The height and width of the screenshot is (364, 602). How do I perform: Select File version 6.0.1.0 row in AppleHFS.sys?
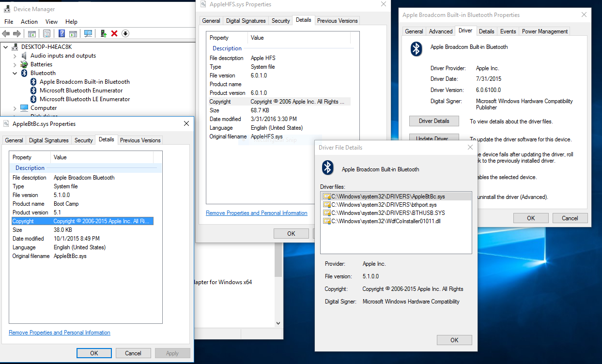tap(279, 76)
